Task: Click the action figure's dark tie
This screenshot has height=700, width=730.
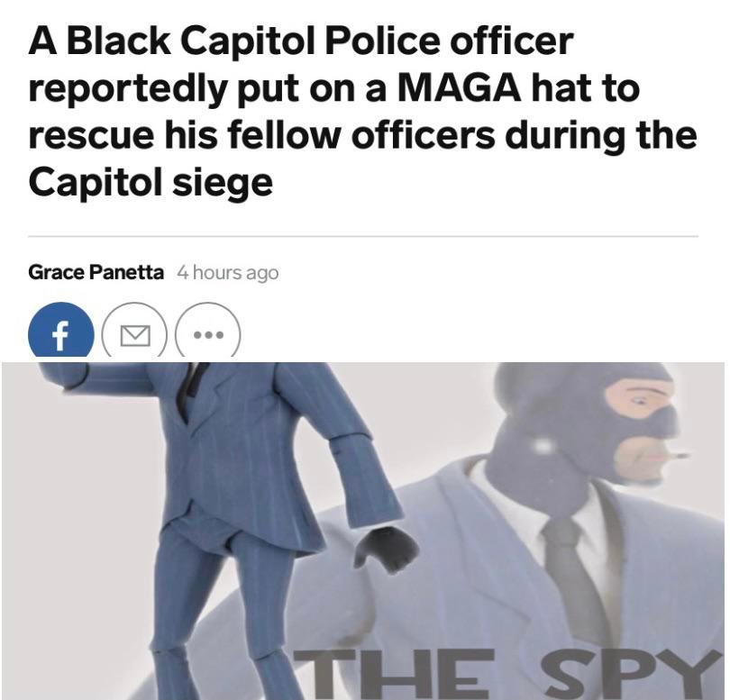Action: [191, 386]
